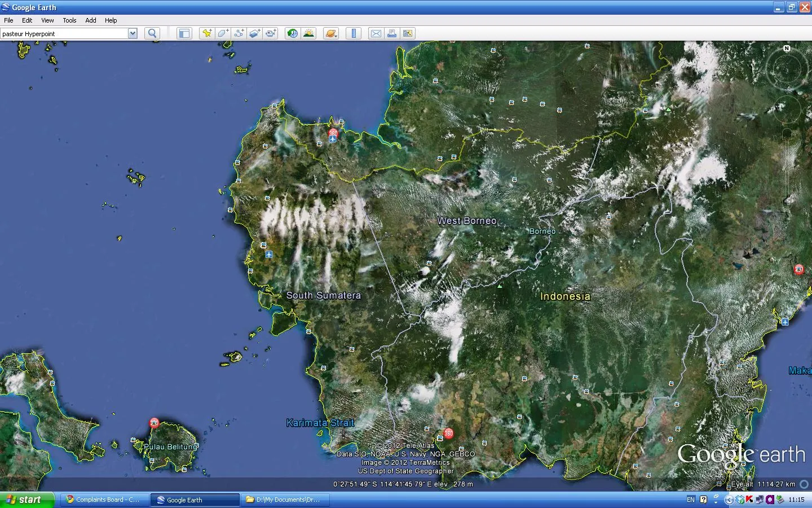Open the planet switcher dropdown
This screenshot has width=812, height=508.
[331, 33]
